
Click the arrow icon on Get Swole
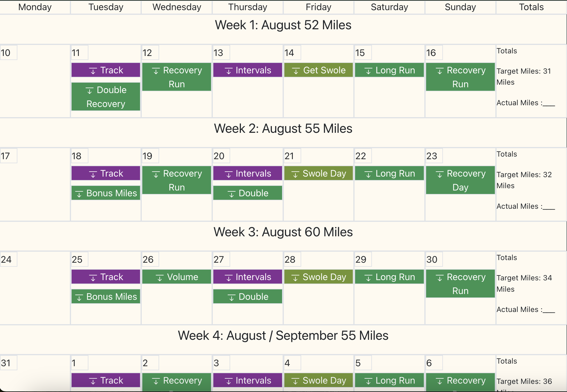(296, 71)
